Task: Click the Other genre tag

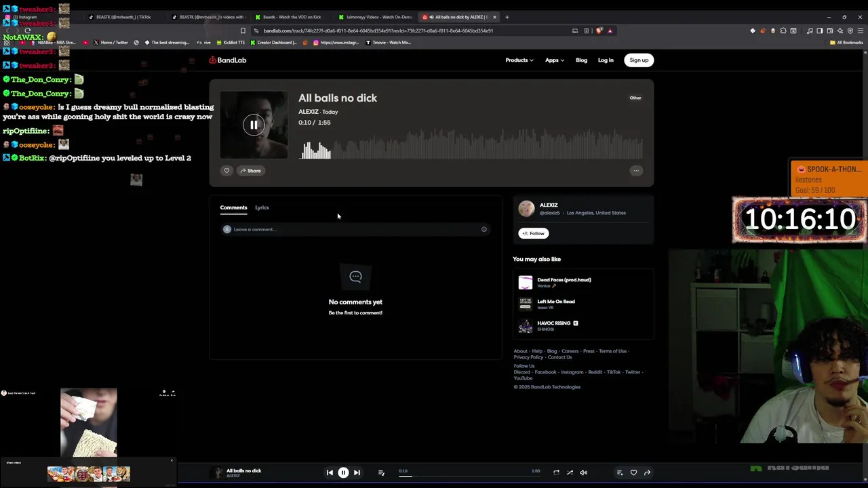Action: click(635, 98)
